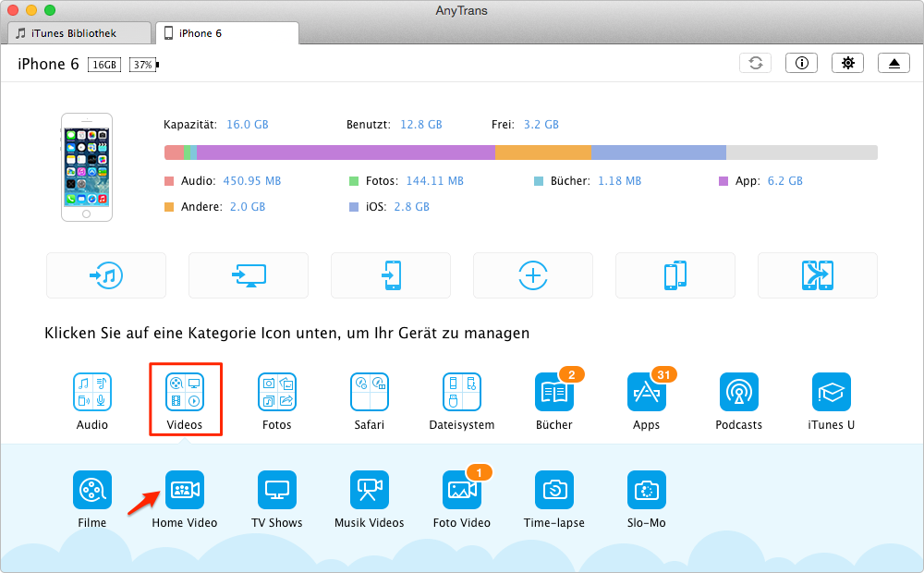Click the iOS legend color swatch

click(x=354, y=207)
